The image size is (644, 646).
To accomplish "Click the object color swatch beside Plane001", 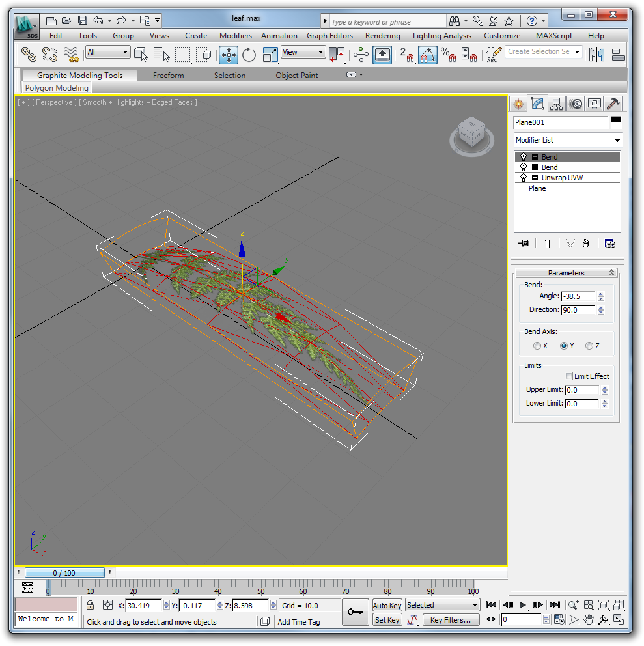I will pyautogui.click(x=615, y=122).
